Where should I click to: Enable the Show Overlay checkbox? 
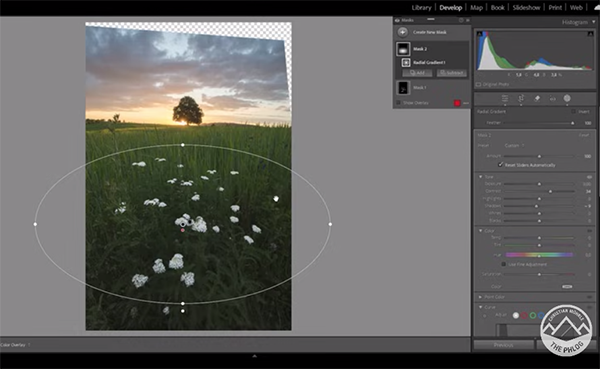(398, 103)
